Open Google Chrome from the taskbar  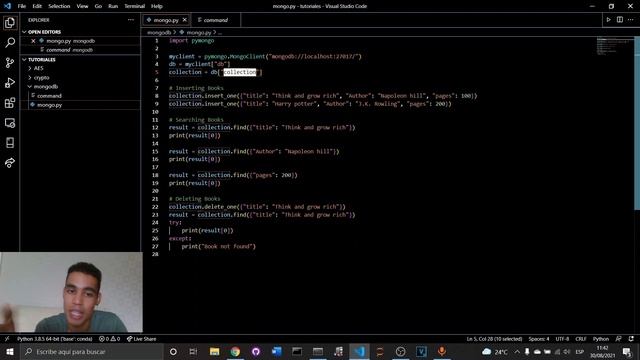pyautogui.click(x=235, y=351)
